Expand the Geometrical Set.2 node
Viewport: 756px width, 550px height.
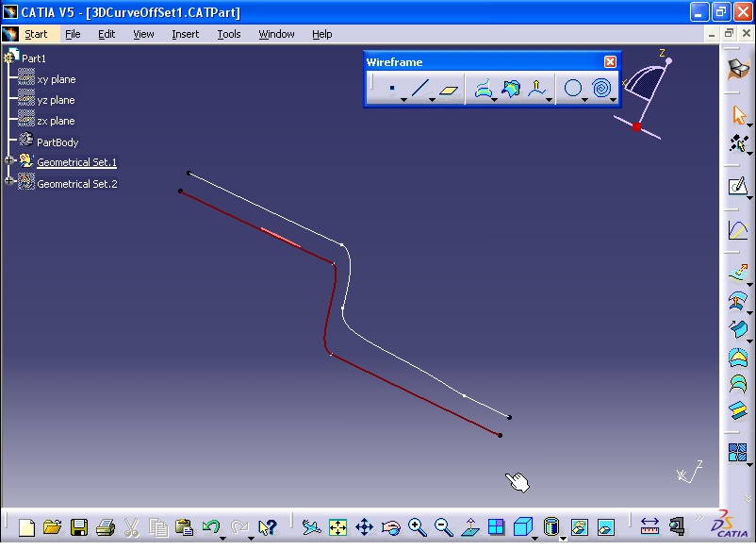[x=8, y=181]
